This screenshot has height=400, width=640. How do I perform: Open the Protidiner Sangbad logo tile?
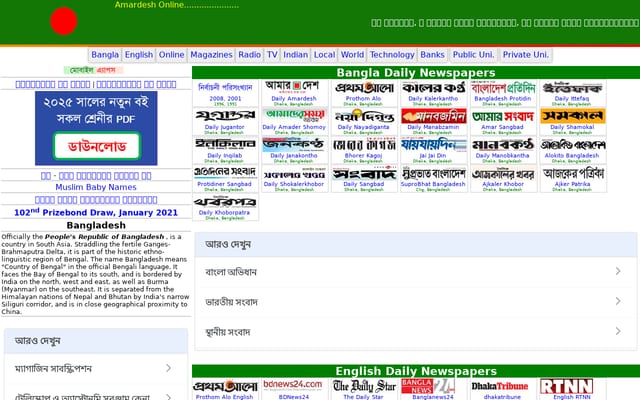pos(225,173)
